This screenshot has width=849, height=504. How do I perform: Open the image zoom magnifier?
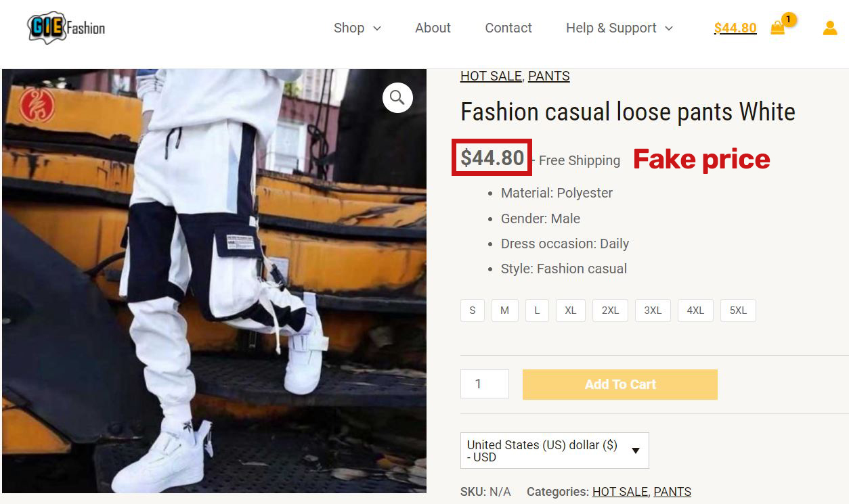click(397, 97)
